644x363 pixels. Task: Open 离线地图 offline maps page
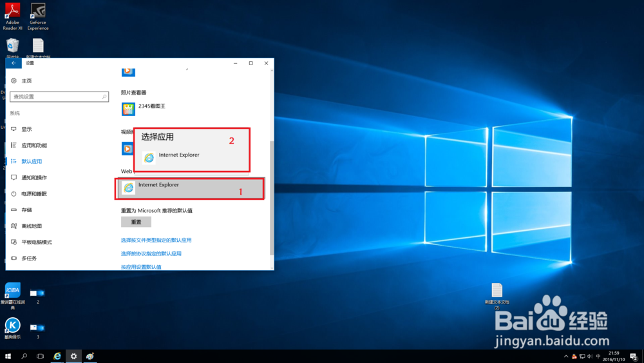coord(26,226)
